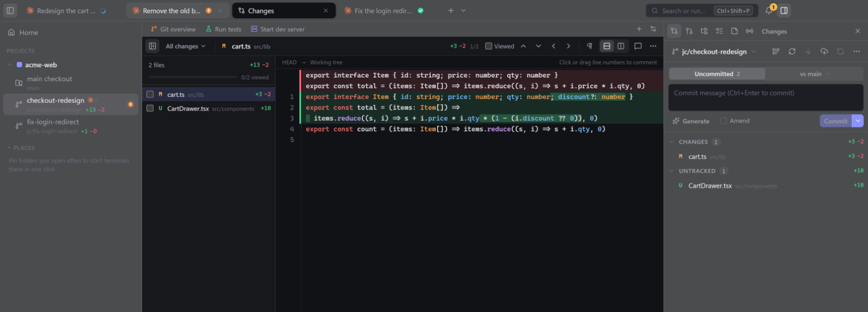This screenshot has height=312, width=868.
Task: Select the Changes tab
Action: point(283,10)
